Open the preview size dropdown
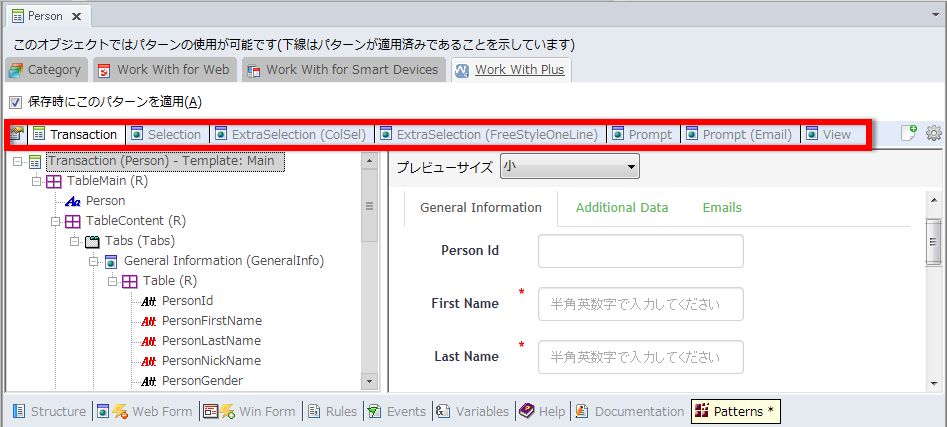Viewport: 947px width, 427px height. click(x=569, y=166)
